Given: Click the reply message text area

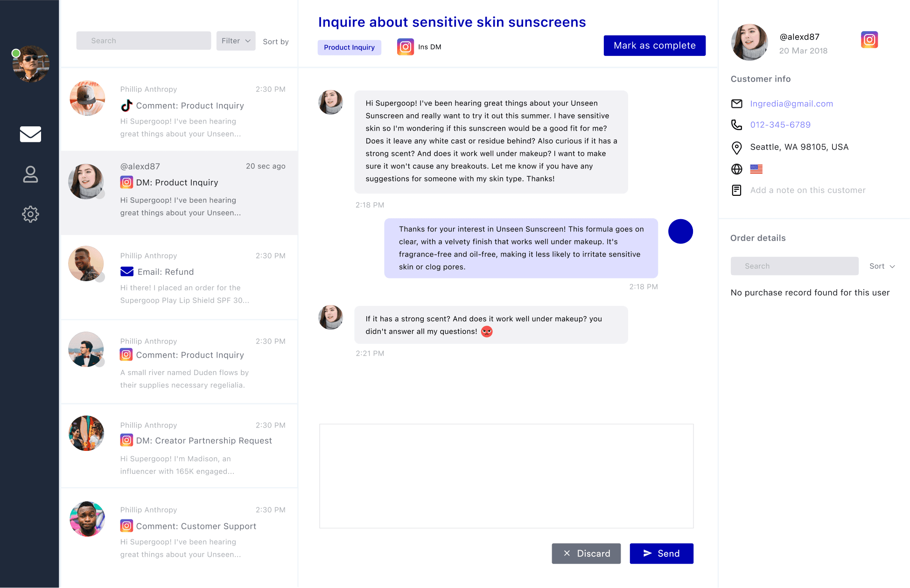Looking at the screenshot, I should tap(506, 476).
